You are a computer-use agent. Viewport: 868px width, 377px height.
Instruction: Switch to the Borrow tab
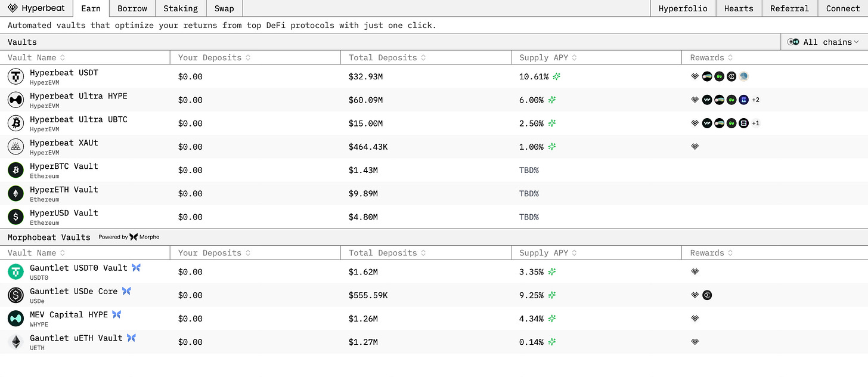(132, 8)
